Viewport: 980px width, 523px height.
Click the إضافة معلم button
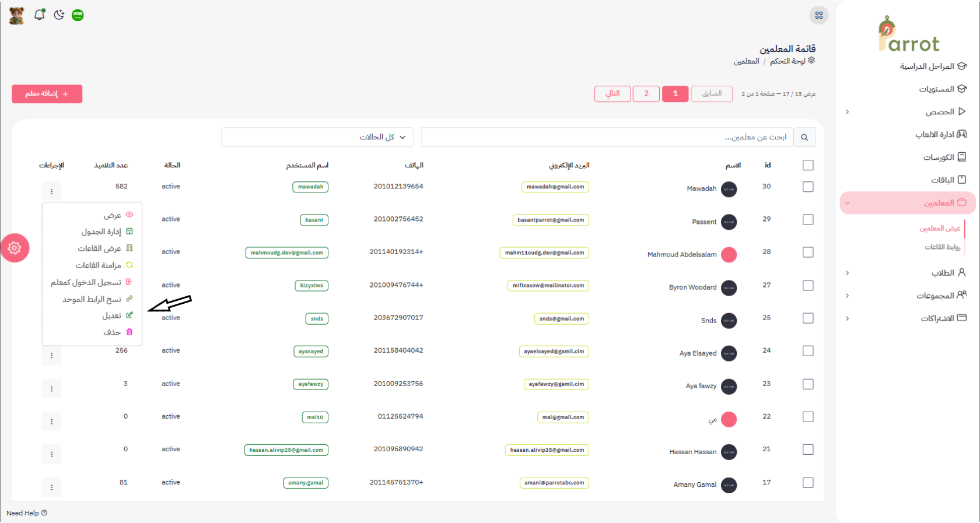(x=47, y=94)
